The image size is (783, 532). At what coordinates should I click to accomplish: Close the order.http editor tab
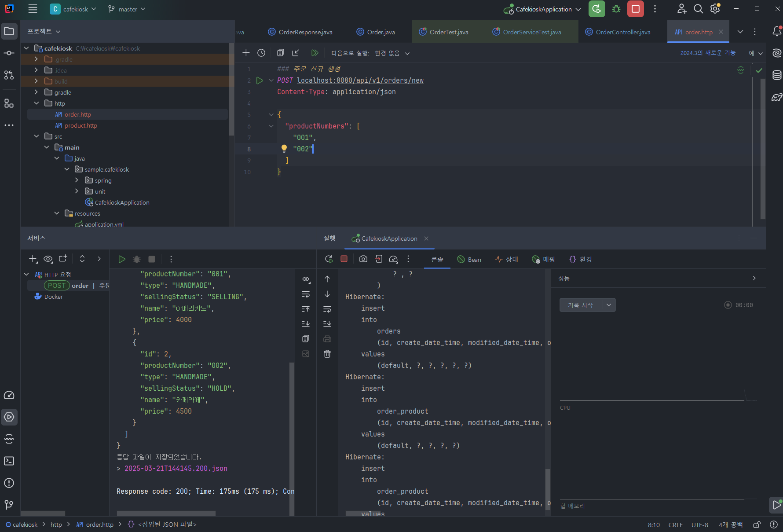(x=721, y=32)
